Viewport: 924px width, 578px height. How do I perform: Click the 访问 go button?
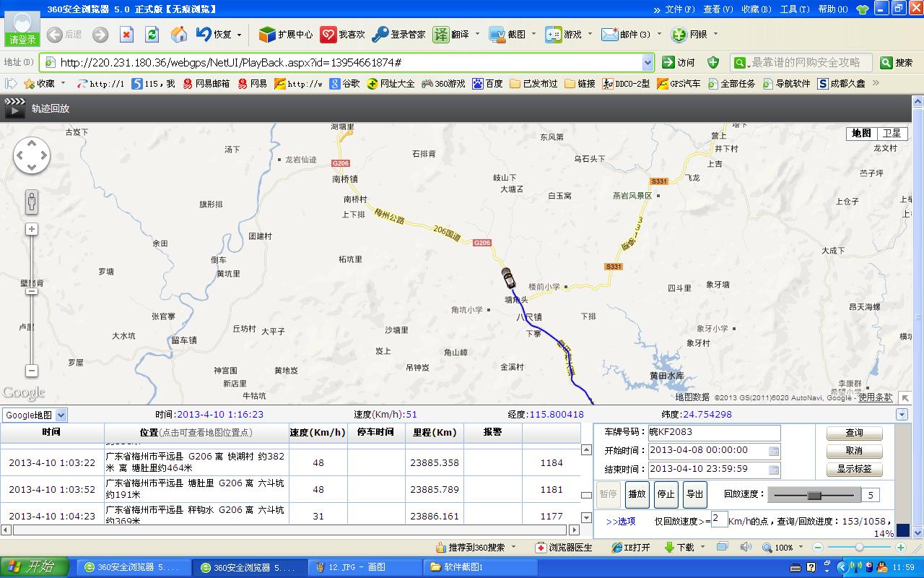pyautogui.click(x=679, y=63)
